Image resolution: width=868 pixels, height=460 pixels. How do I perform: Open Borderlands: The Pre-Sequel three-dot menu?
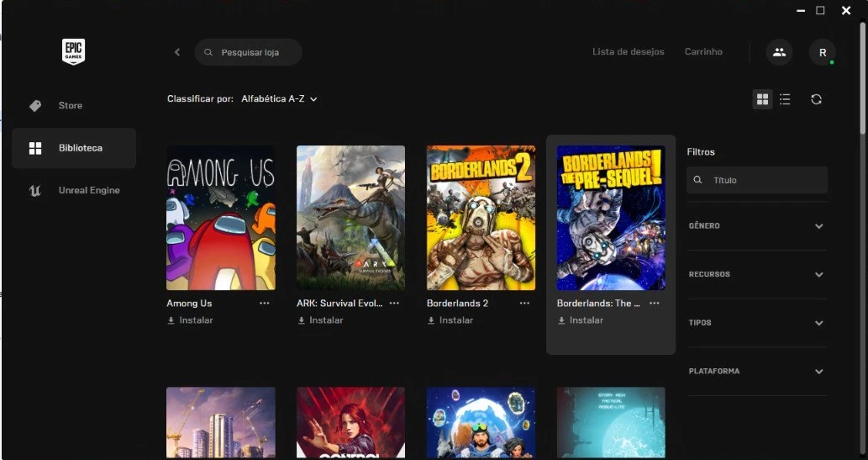click(655, 303)
